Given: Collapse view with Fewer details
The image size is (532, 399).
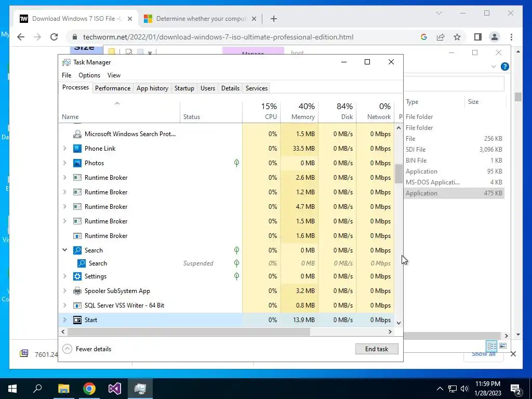Looking at the screenshot, I should tap(87, 349).
